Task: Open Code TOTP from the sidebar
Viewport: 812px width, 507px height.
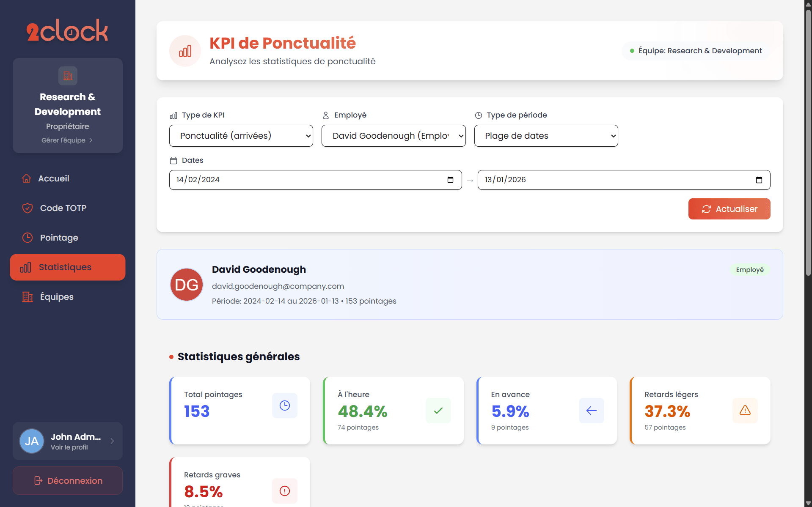Action: click(x=63, y=208)
